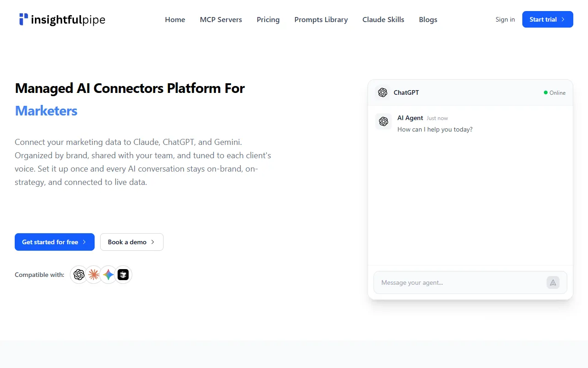Select the ChatGPT icon under Compatible with
Viewport: 588px width, 368px height.
[x=79, y=275]
